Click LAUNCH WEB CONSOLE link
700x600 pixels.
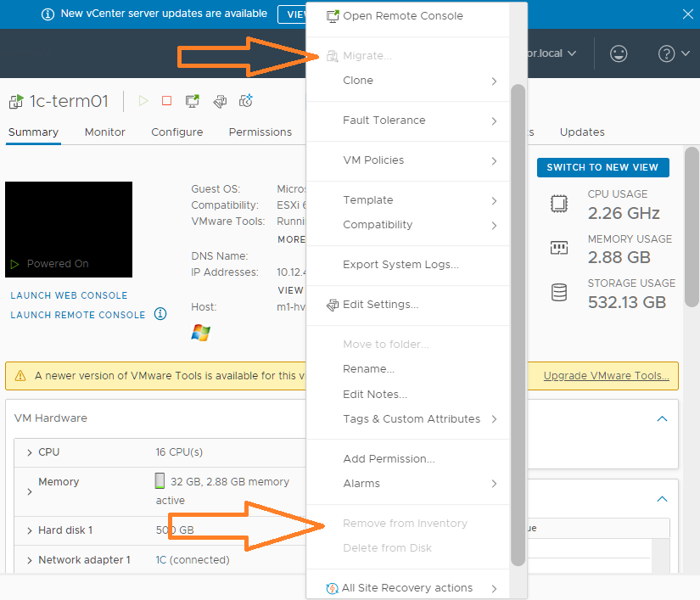pos(70,295)
